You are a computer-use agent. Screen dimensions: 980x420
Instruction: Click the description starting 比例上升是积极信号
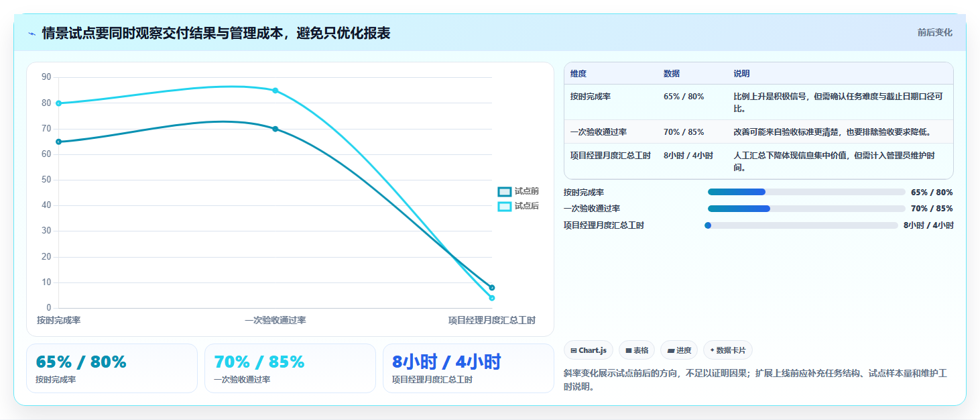[839, 102]
